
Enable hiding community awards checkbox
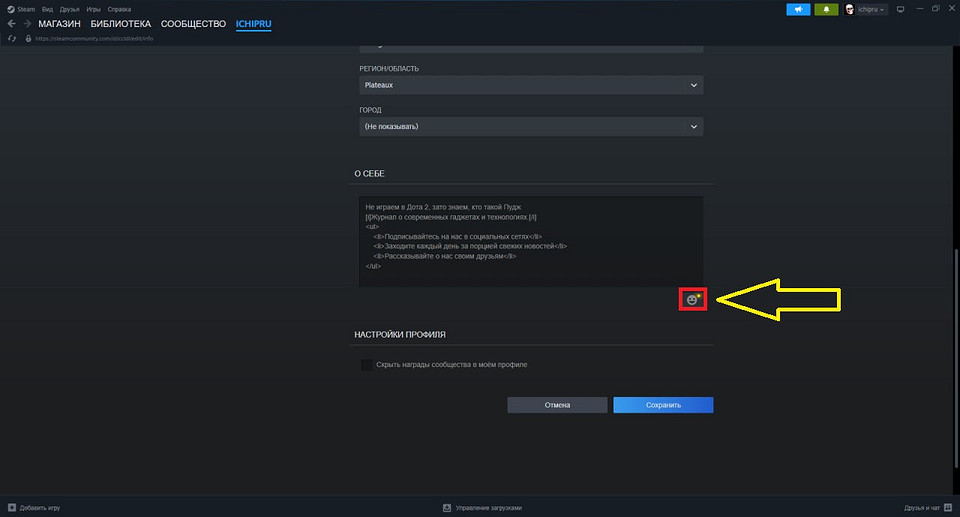click(367, 365)
